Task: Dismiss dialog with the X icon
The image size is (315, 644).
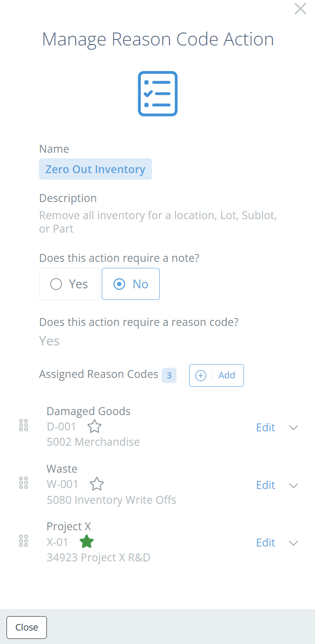Action: (300, 9)
